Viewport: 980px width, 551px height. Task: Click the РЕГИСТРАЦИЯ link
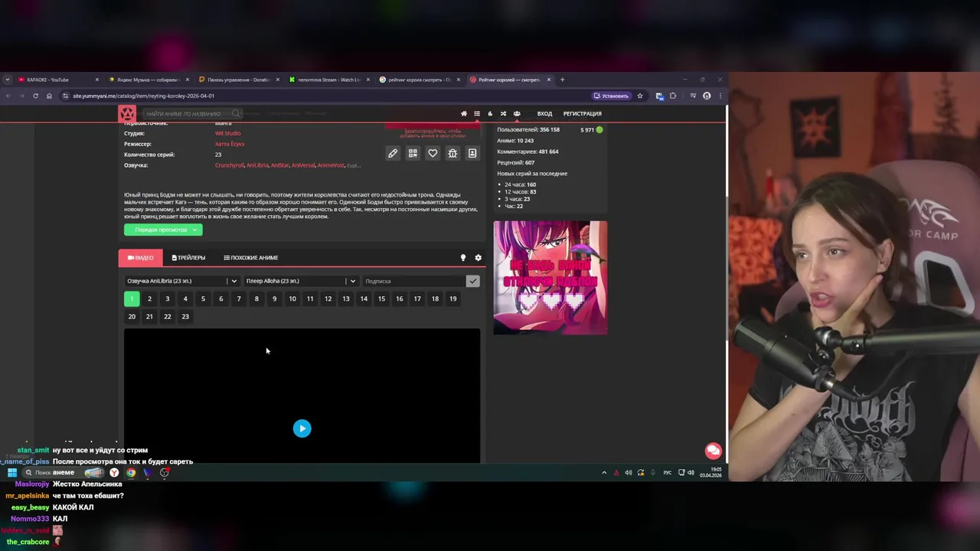coord(583,114)
